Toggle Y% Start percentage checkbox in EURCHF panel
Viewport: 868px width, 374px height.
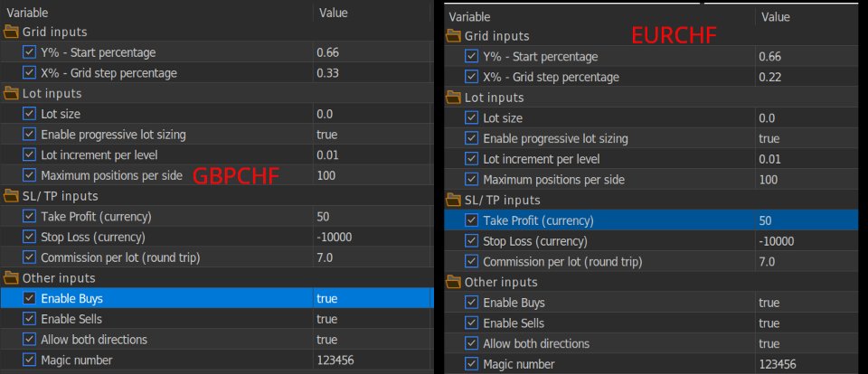click(471, 56)
